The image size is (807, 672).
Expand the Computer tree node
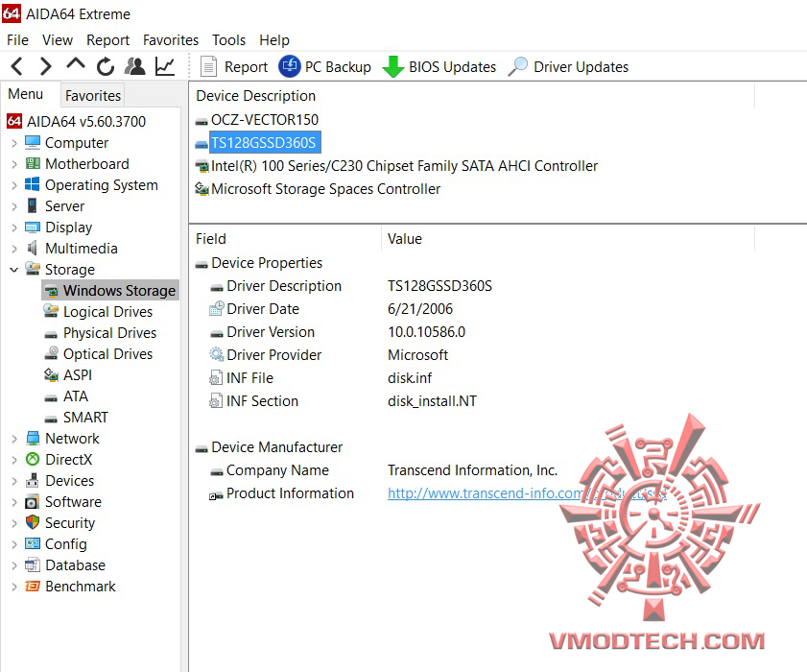point(14,143)
